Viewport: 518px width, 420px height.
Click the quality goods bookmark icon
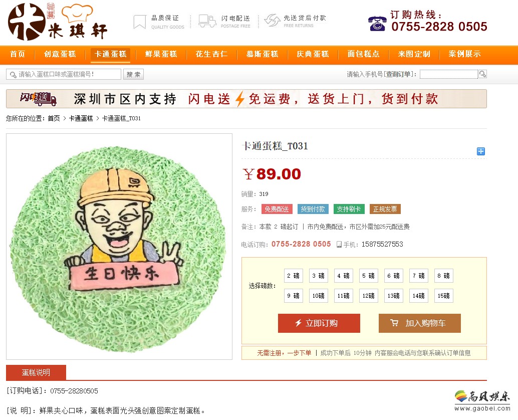140,22
